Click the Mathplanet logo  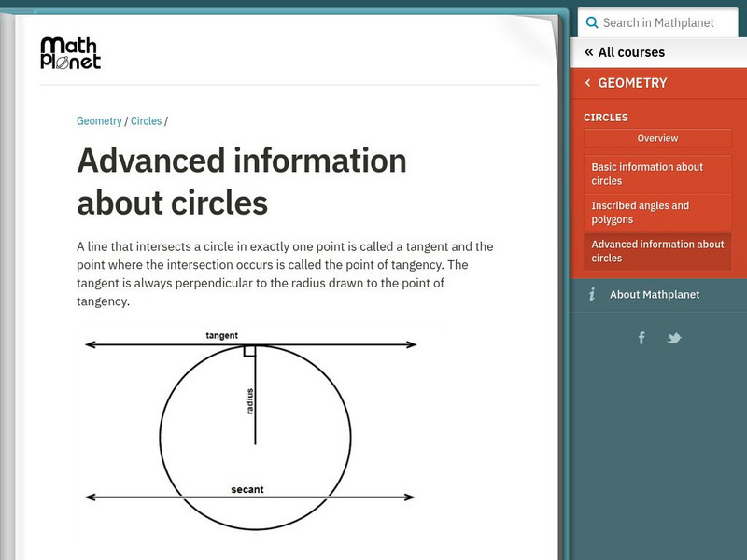(70, 53)
